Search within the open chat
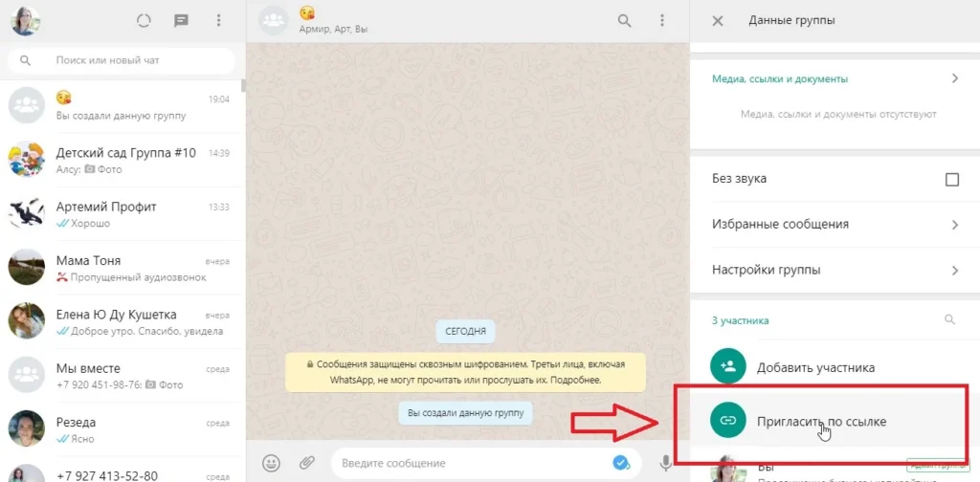This screenshot has height=482, width=980. pos(624,21)
